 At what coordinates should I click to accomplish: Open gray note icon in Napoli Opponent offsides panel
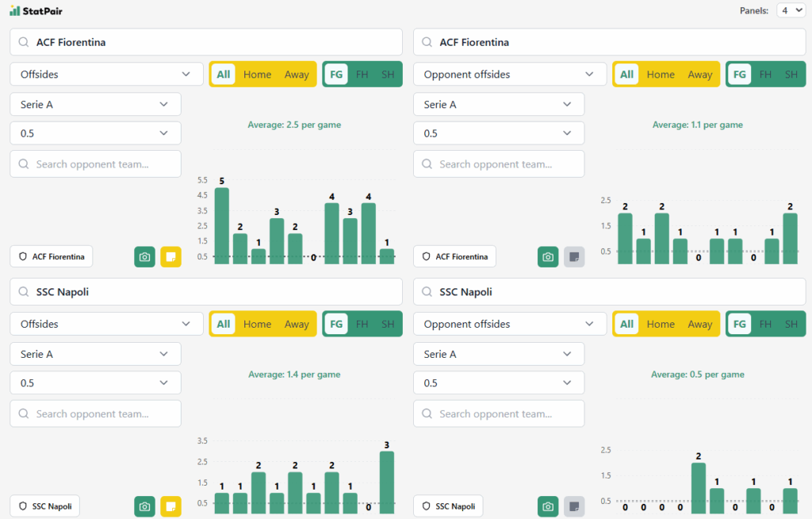574,506
